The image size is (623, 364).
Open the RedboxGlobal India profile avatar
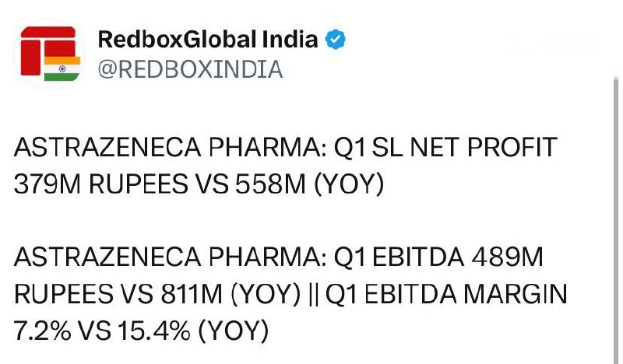(x=49, y=54)
